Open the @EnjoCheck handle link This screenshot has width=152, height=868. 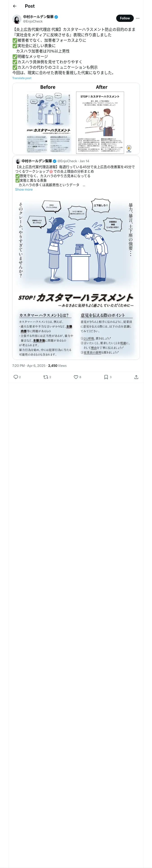pyautogui.click(x=33, y=21)
